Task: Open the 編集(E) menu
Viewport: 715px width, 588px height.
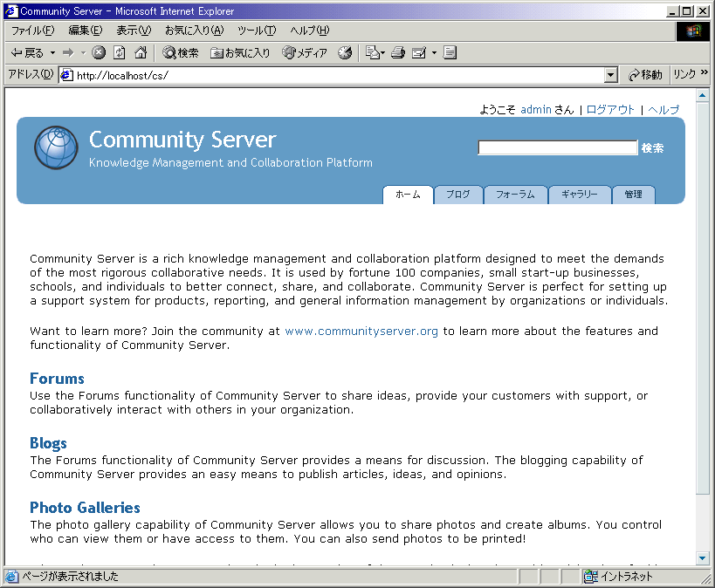Action: point(86,31)
